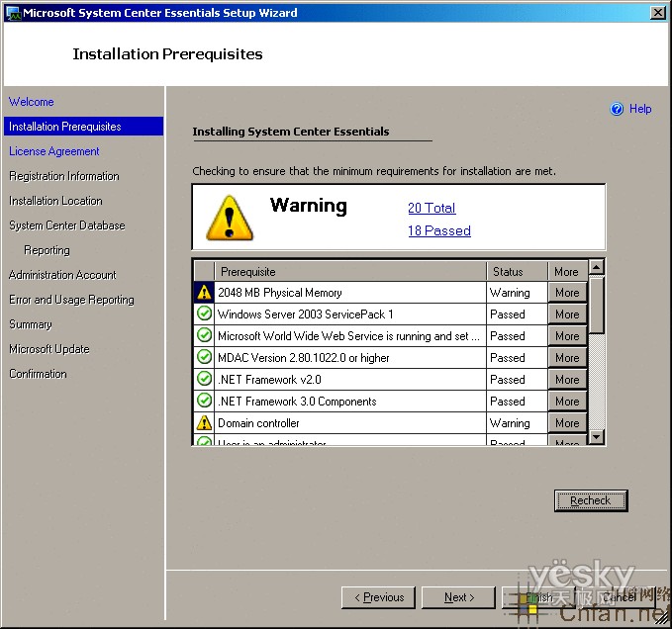672x629 pixels.
Task: Open the 20 Total link
Action: (432, 208)
